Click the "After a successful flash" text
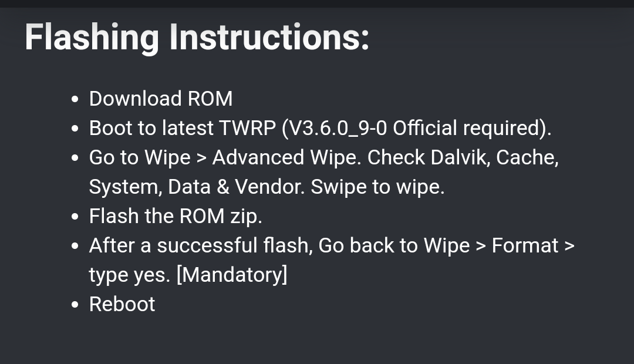Image resolution: width=634 pixels, height=364 pixels. pyautogui.click(x=201, y=245)
